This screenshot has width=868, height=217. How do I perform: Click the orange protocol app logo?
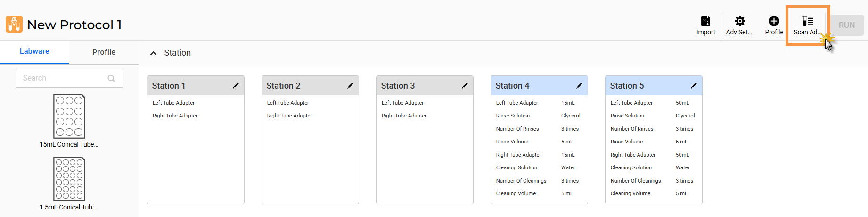pyautogui.click(x=14, y=25)
